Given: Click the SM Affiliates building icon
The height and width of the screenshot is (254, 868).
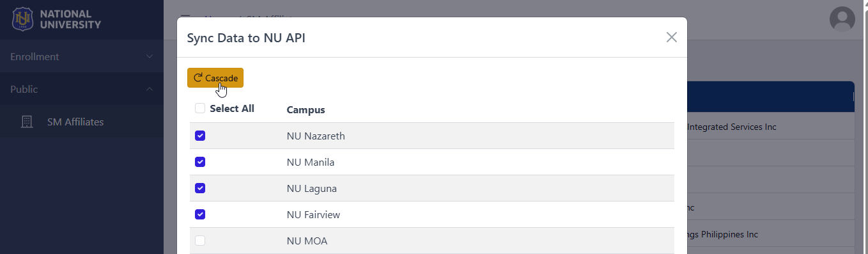Looking at the screenshot, I should 27,122.
